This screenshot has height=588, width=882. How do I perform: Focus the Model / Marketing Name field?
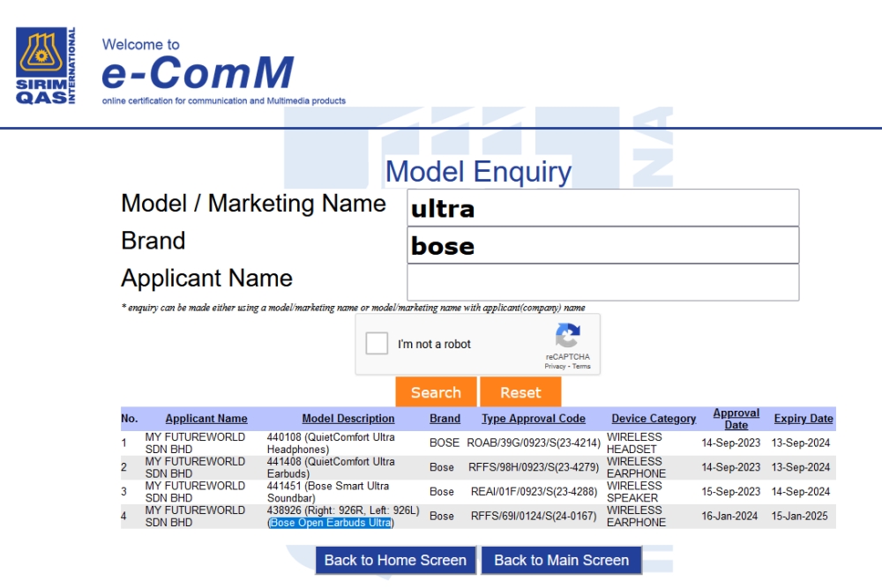(602, 208)
